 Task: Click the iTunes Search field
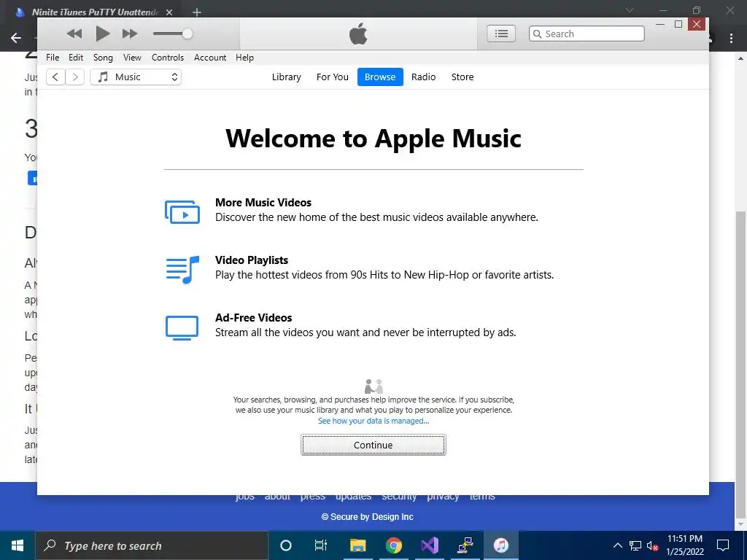587,34
